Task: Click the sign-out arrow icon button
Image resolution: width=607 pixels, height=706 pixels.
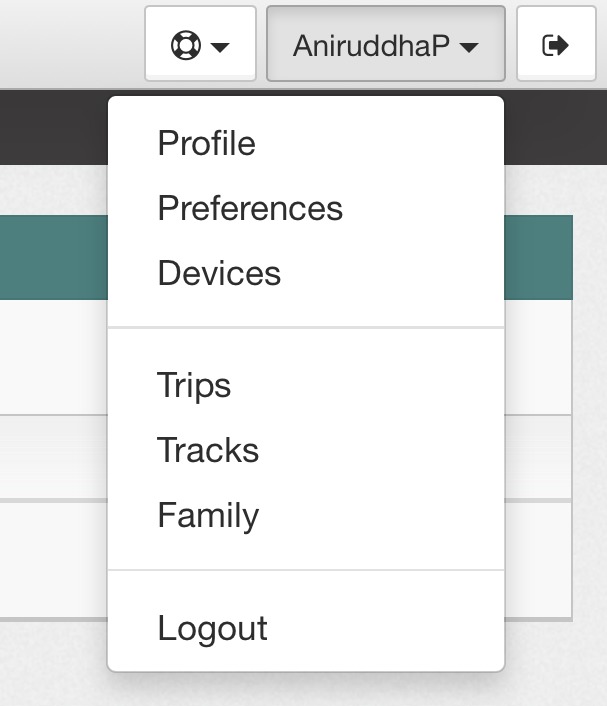Action: (555, 45)
